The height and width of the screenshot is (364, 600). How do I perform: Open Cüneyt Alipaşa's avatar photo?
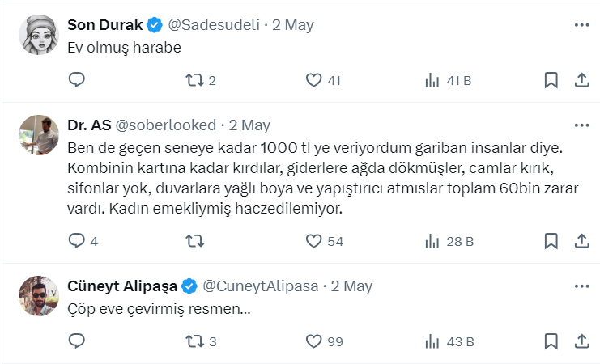click(37, 296)
